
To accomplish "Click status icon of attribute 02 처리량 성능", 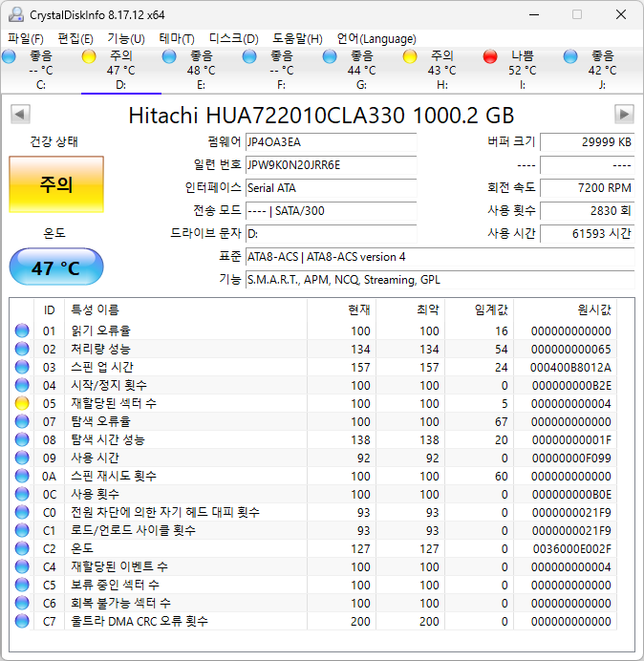I will point(22,349).
